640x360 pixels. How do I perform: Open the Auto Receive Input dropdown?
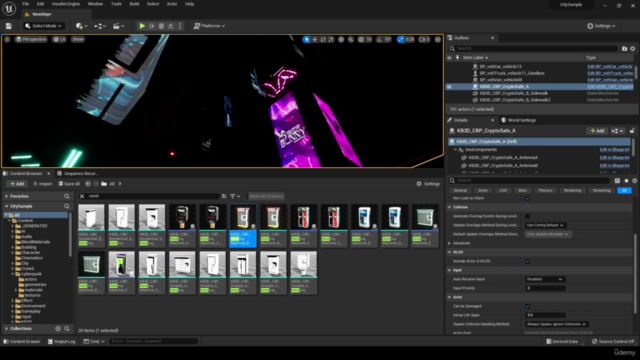click(545, 279)
